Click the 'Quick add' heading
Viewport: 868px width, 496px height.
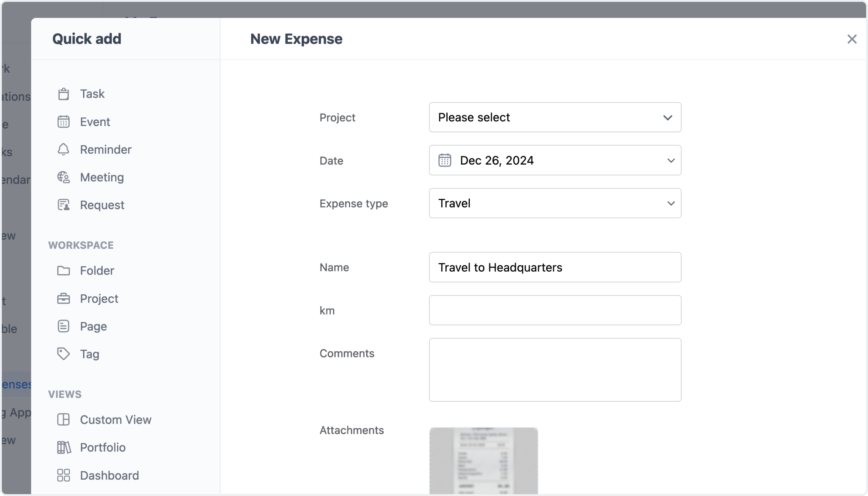click(x=86, y=39)
